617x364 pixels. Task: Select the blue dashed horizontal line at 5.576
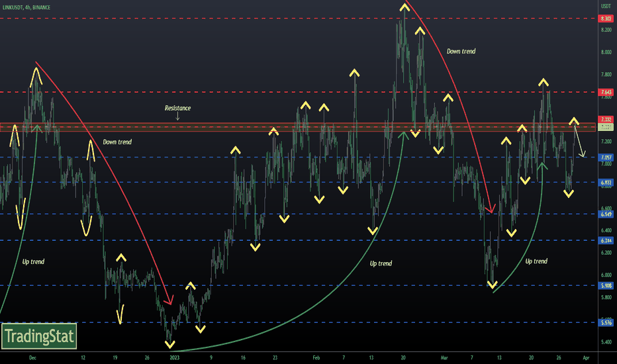(299, 323)
